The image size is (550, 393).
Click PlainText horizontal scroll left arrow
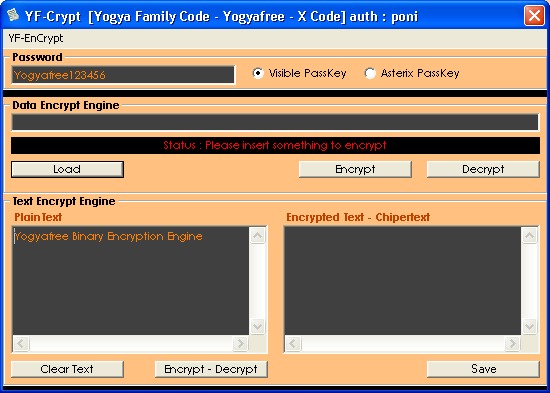coord(21,343)
